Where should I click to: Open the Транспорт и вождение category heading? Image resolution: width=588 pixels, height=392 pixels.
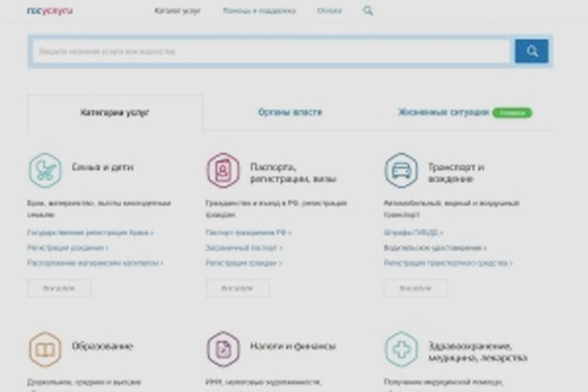click(456, 173)
